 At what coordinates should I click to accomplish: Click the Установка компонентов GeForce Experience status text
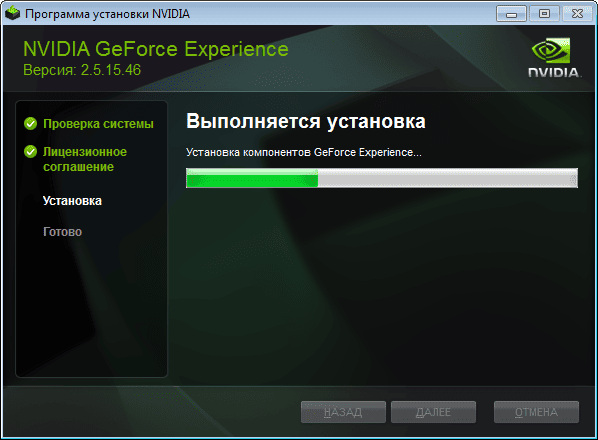point(304,153)
